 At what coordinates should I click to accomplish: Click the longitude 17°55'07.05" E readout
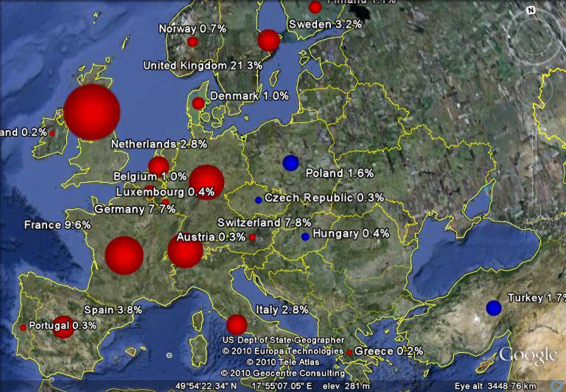point(282,386)
